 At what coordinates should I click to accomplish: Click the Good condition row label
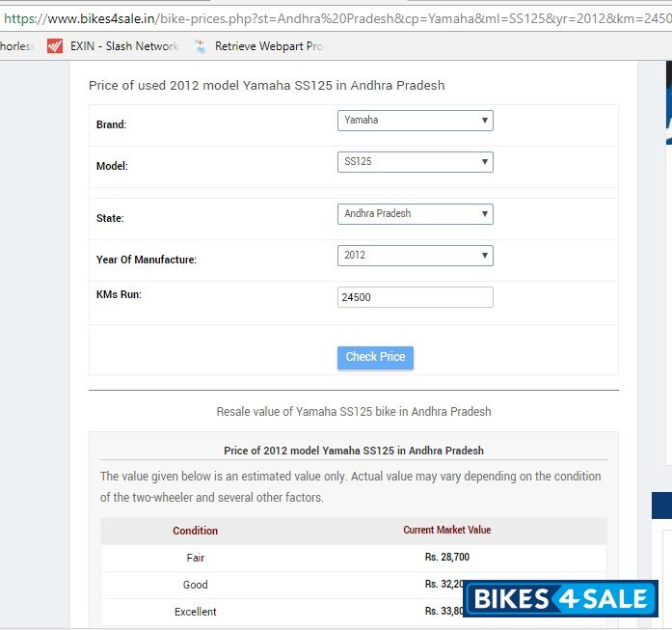click(195, 585)
